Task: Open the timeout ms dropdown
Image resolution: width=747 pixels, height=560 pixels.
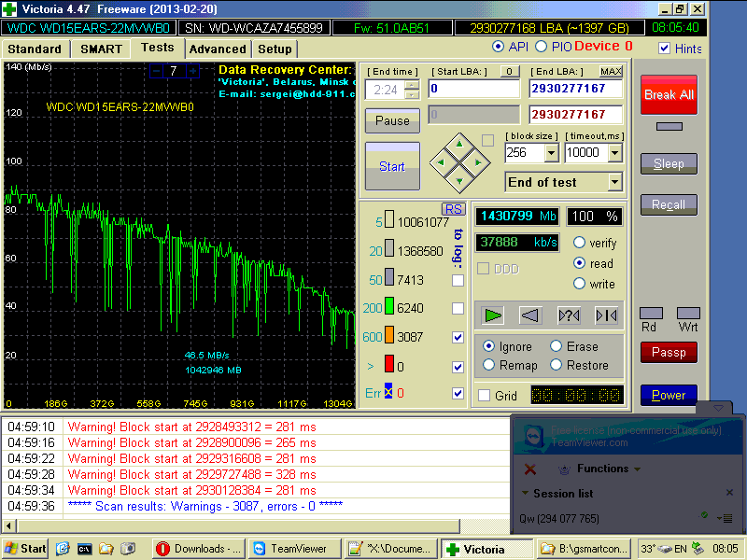Action: coord(615,153)
